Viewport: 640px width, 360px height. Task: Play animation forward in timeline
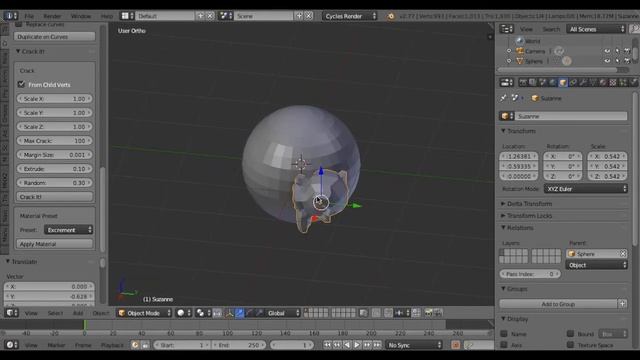pyautogui.click(x=357, y=345)
